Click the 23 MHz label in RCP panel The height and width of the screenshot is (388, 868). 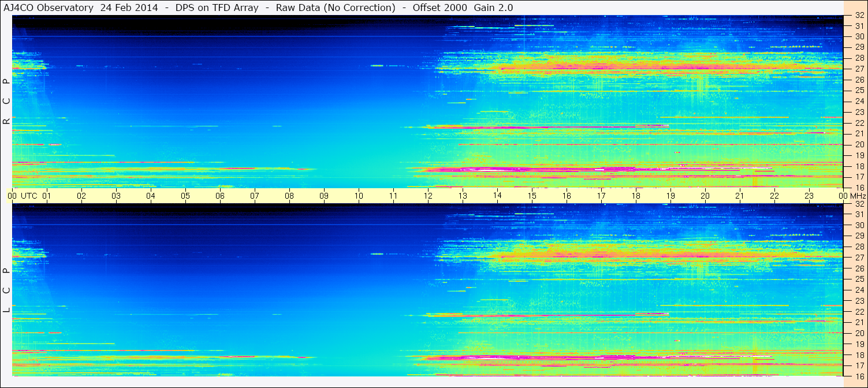(x=859, y=112)
